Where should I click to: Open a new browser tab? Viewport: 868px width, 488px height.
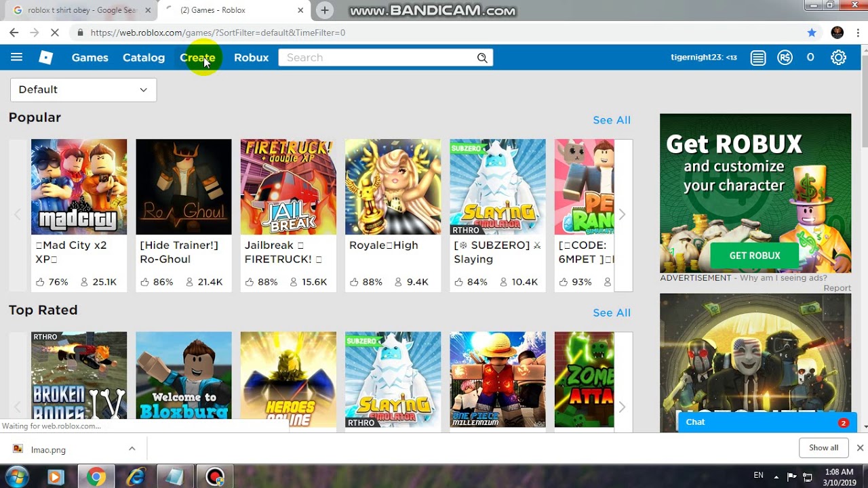click(x=325, y=10)
